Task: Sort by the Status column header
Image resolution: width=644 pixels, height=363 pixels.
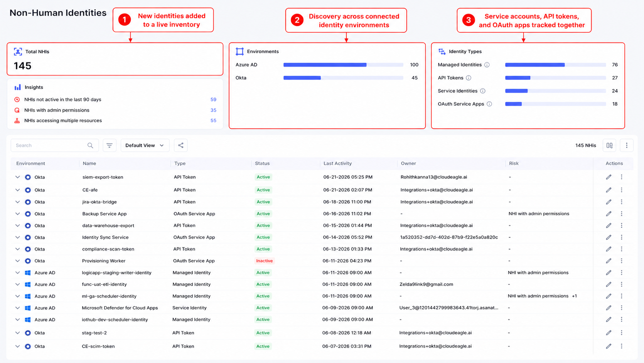Action: click(x=262, y=163)
